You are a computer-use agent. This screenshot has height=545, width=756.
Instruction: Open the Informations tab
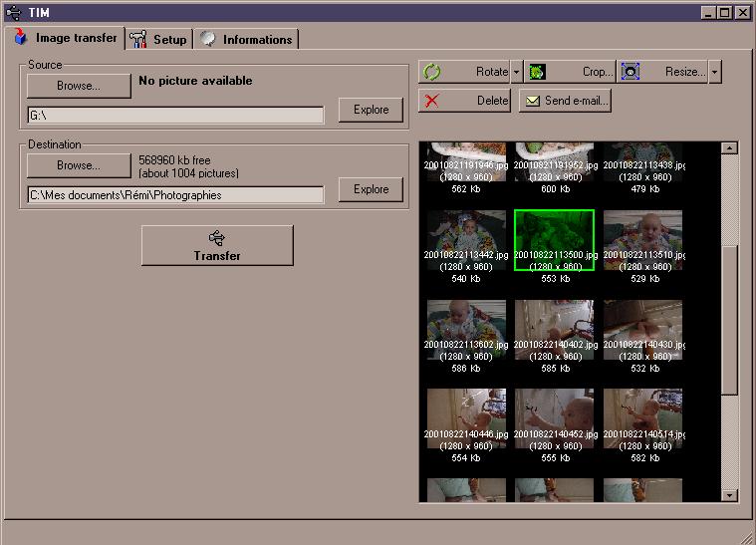click(x=246, y=39)
